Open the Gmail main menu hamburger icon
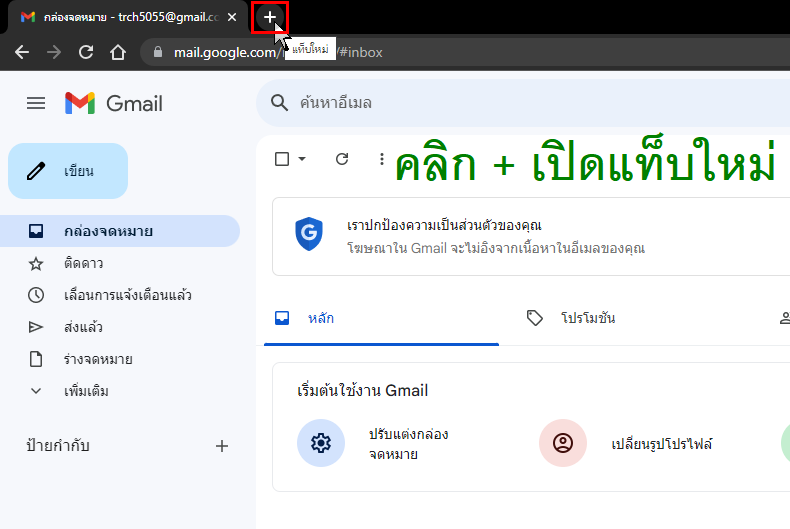This screenshot has width=790, height=529. point(36,103)
